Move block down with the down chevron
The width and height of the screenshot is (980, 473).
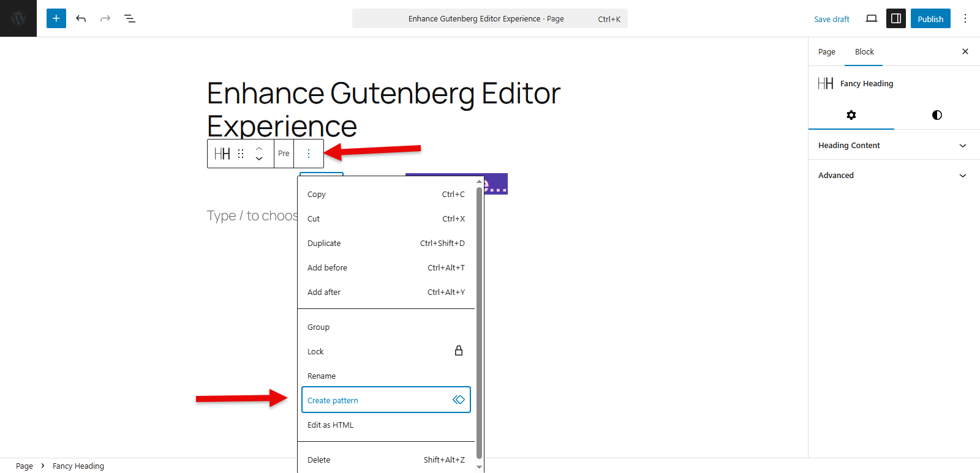point(259,158)
